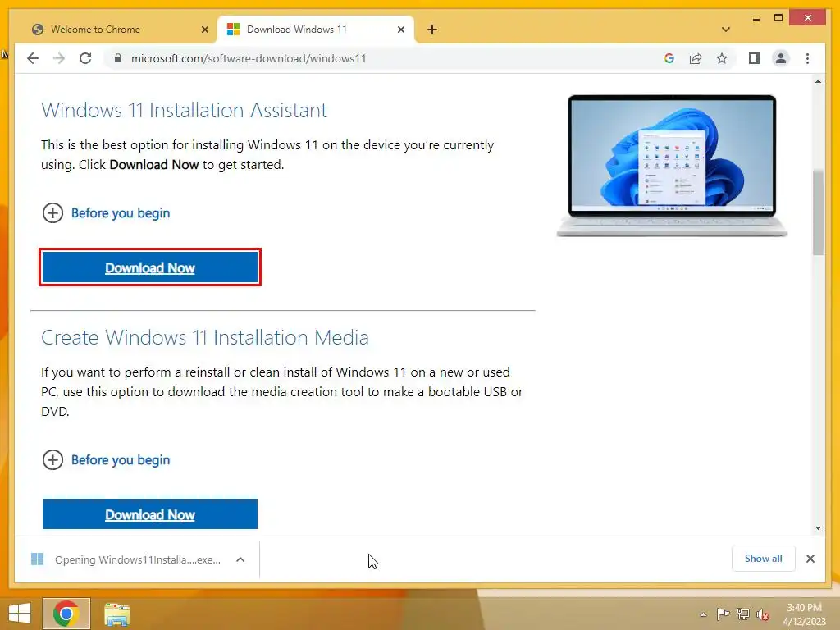This screenshot has width=840, height=630.
Task: Close the Welcome to Chrome tab
Action: click(204, 30)
